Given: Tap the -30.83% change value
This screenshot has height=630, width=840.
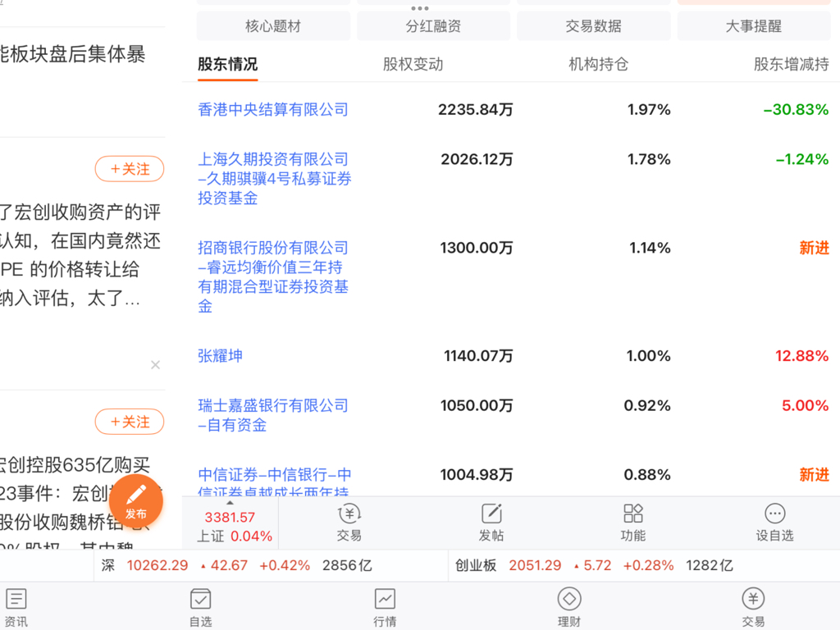Looking at the screenshot, I should tap(796, 110).
